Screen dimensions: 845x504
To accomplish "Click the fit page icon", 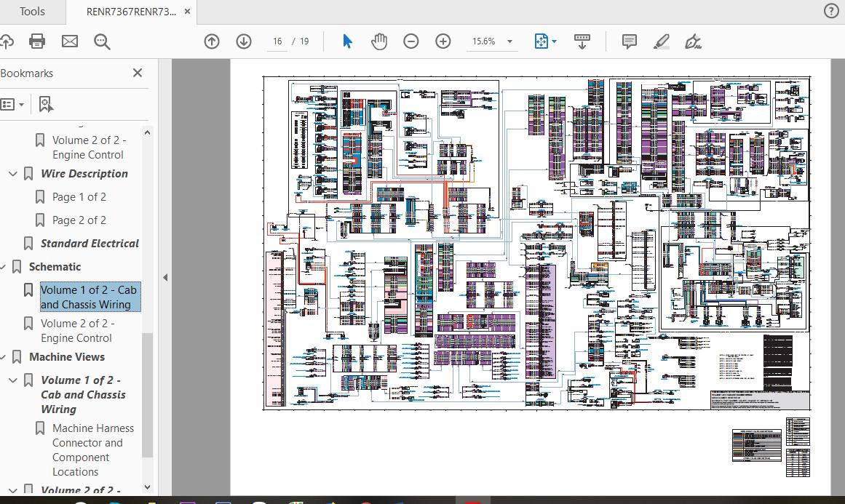I will click(541, 41).
